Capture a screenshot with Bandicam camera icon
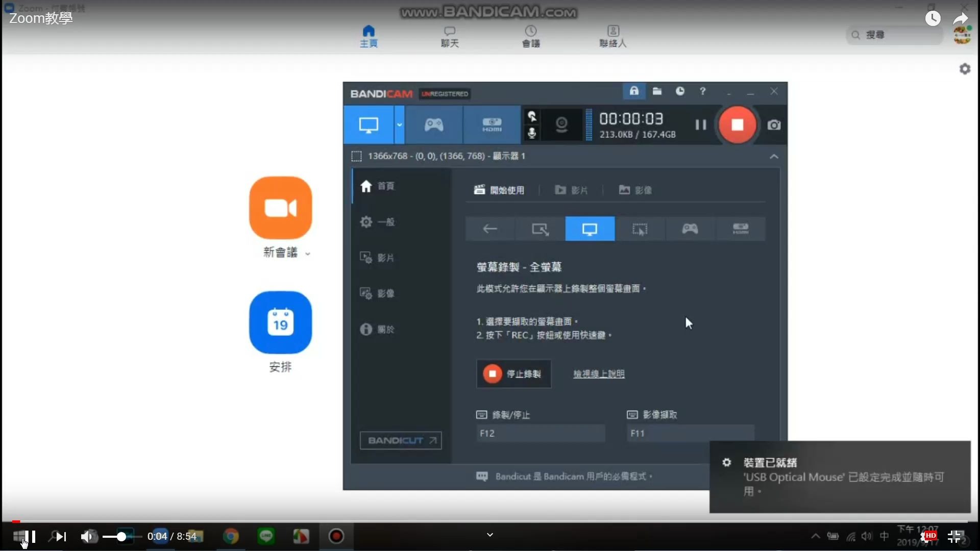The height and width of the screenshot is (551, 980). [x=774, y=125]
